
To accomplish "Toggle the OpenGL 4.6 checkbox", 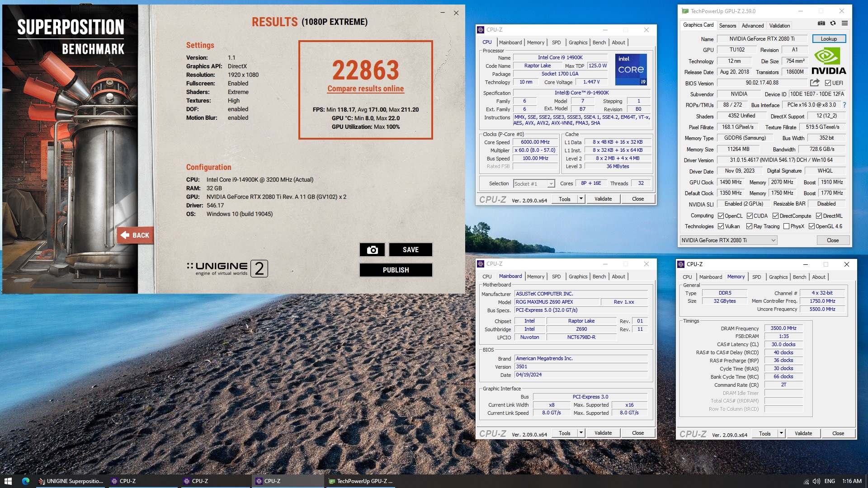I will [x=812, y=226].
